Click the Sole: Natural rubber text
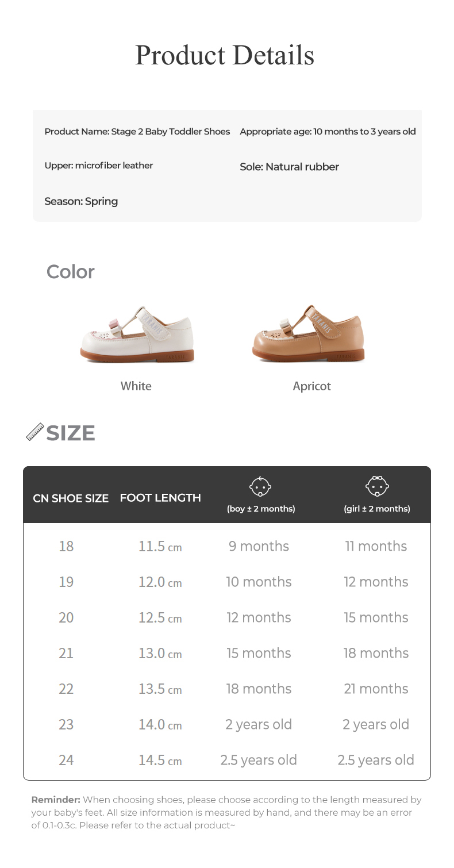Image resolution: width=454 pixels, height=868 pixels. coord(289,167)
